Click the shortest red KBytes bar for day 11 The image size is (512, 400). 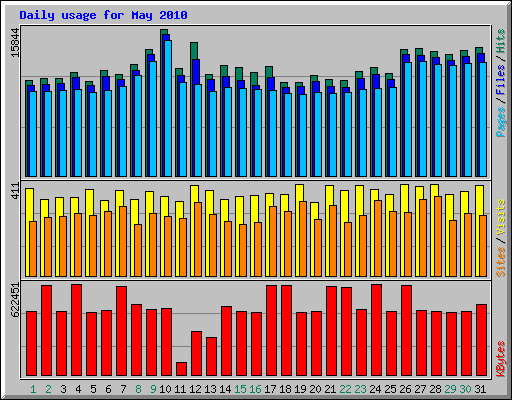[x=182, y=369]
